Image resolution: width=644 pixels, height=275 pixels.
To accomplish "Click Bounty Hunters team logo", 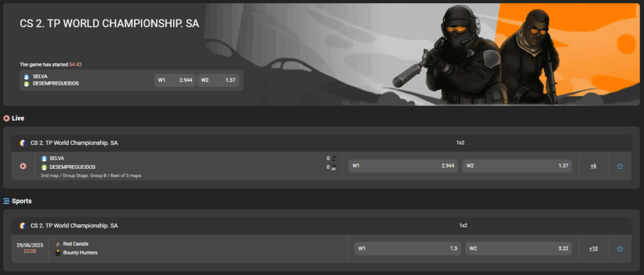I will click(x=58, y=253).
